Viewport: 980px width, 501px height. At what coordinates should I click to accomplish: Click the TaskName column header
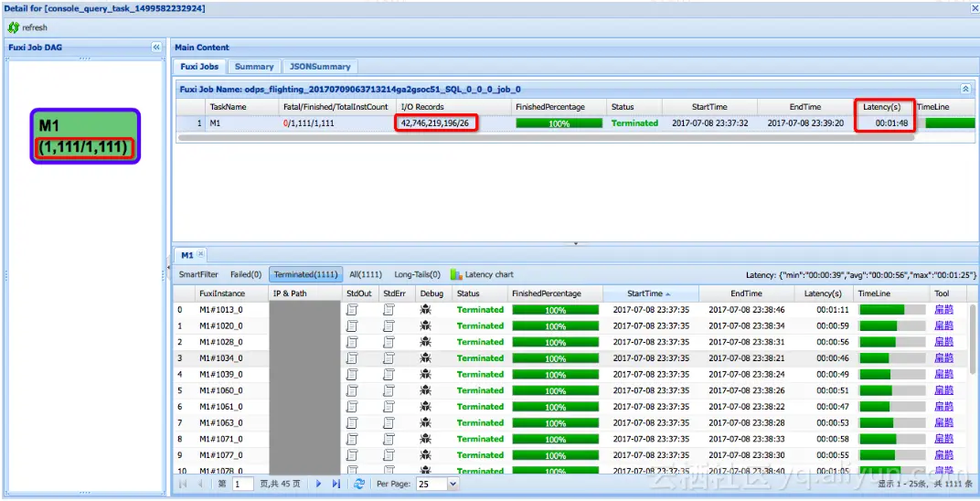coord(242,107)
